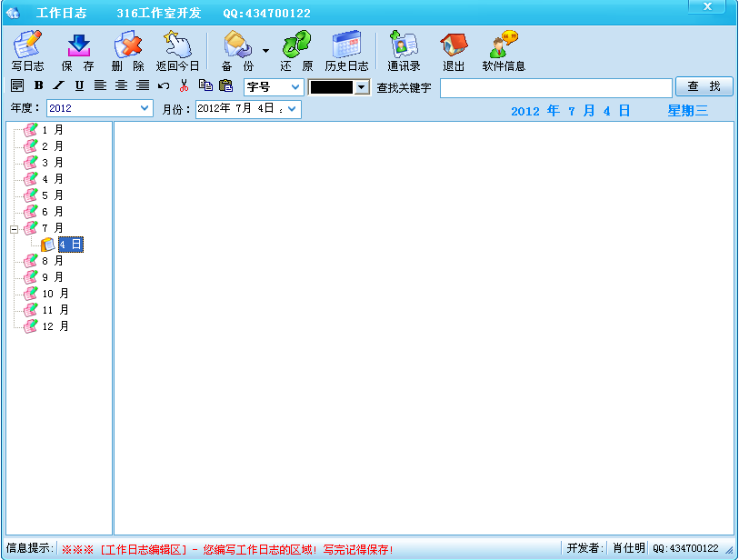Click the 肖仕明 developer name in status bar
The height and width of the screenshot is (560, 739).
point(628,548)
